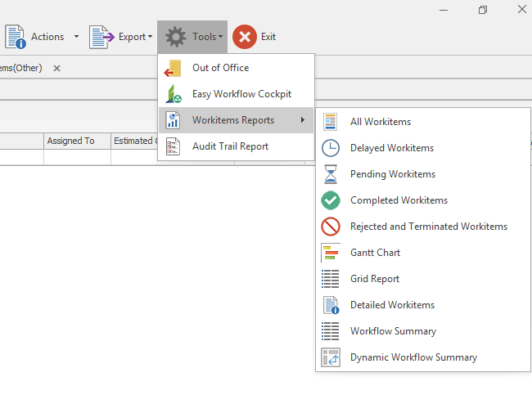Expand the Actions dropdown arrow

pos(76,37)
